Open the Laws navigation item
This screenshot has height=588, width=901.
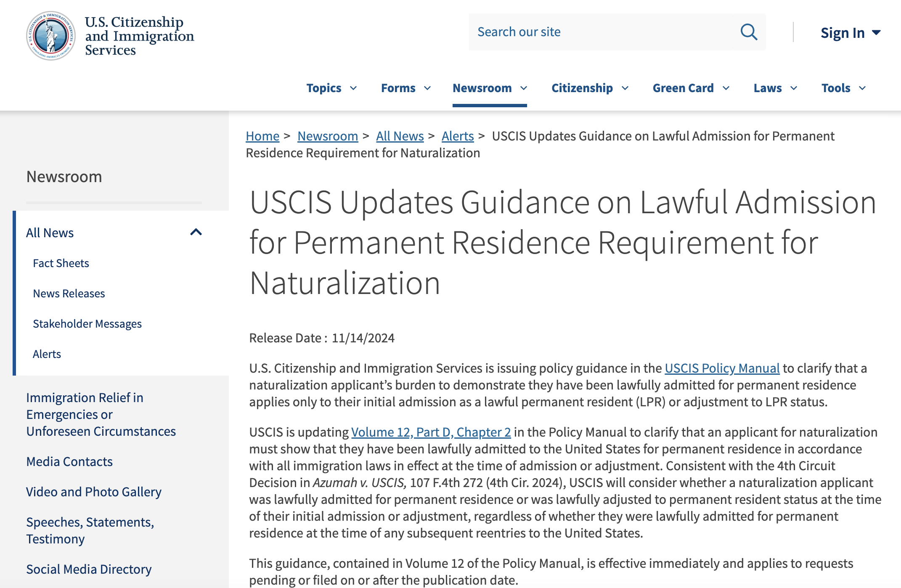(768, 88)
